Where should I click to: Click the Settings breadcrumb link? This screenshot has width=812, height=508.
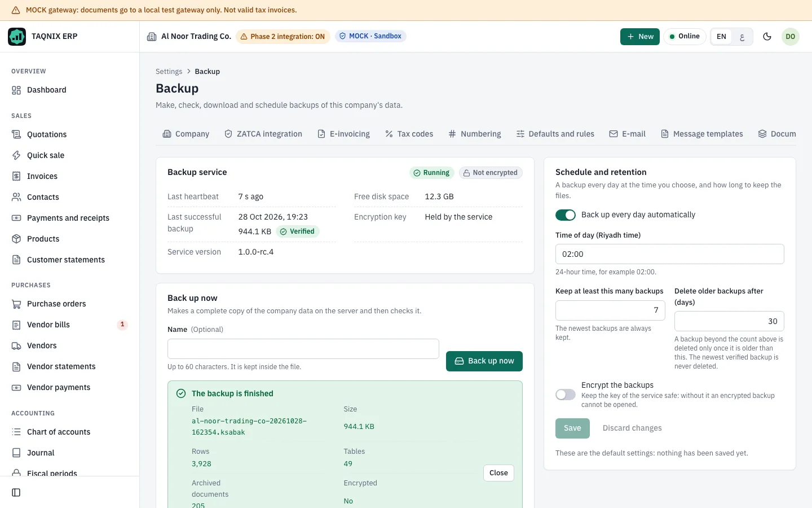[x=169, y=72]
